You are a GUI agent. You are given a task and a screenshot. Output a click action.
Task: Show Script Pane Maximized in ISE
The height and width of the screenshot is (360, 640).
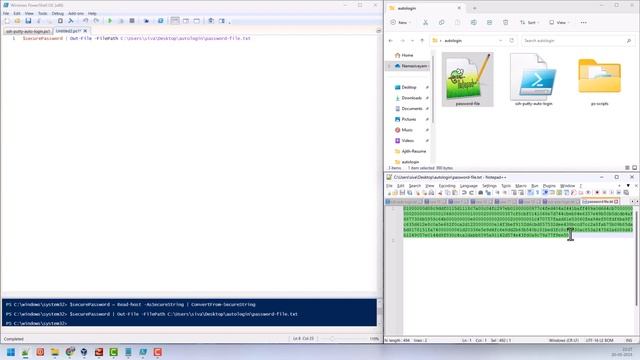[x=197, y=21]
